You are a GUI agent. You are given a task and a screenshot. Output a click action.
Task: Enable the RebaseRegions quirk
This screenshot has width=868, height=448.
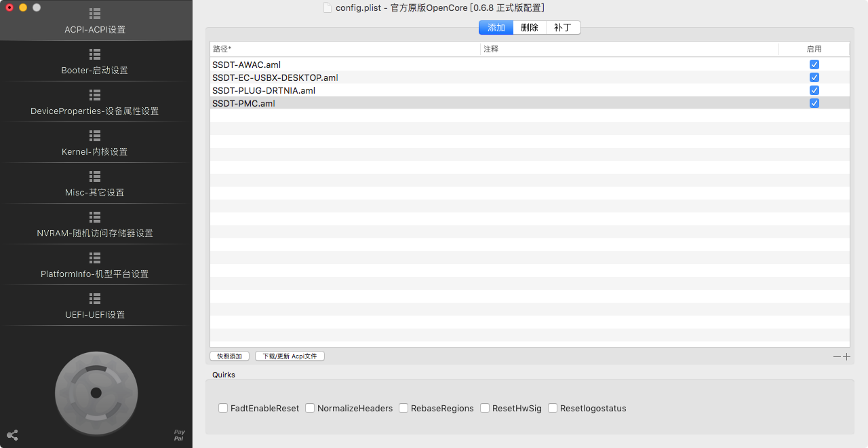(x=403, y=408)
